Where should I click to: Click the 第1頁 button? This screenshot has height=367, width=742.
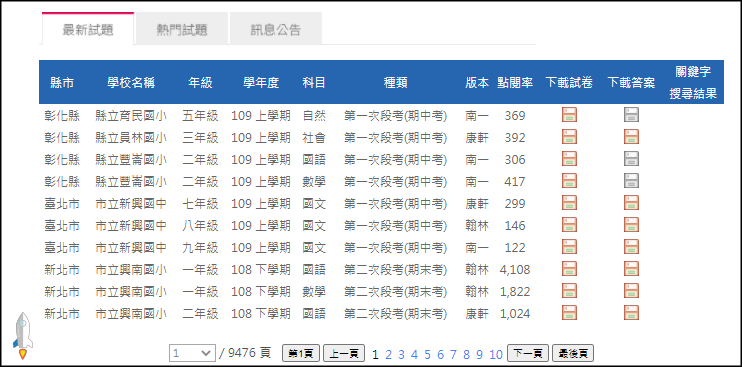click(300, 353)
